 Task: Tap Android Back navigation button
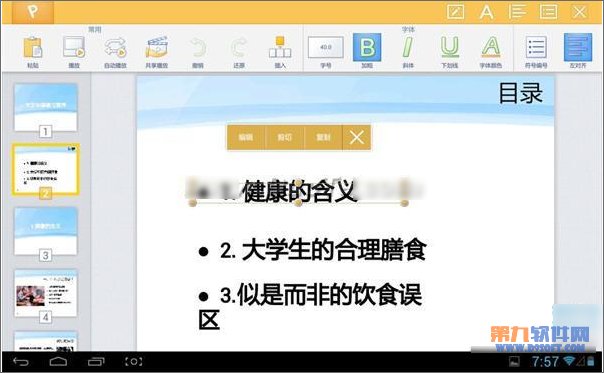click(21, 361)
